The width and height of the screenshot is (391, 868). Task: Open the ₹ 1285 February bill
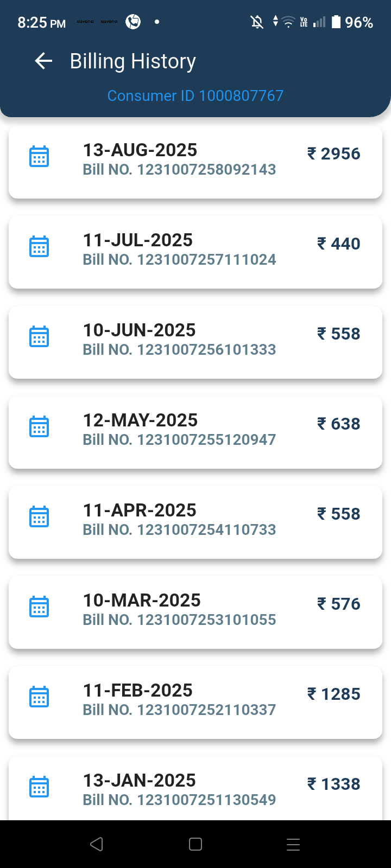[x=333, y=694]
